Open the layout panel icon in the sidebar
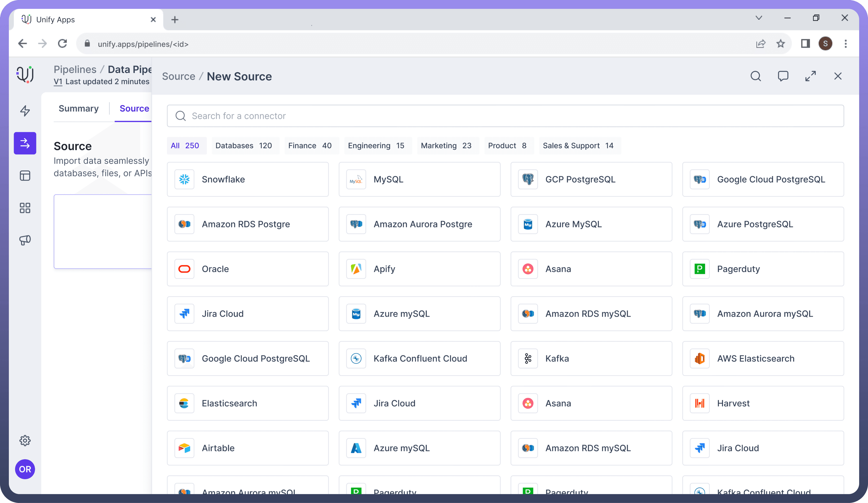This screenshot has height=503, width=868. 25,175
